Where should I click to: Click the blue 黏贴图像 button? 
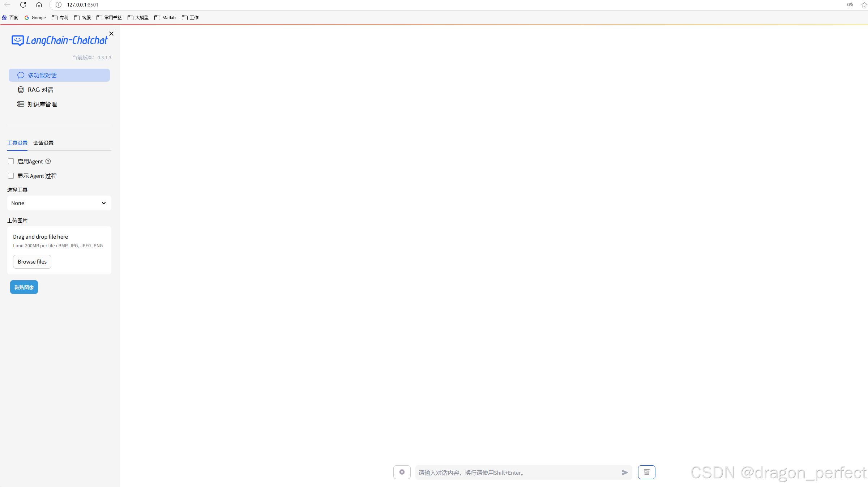[24, 287]
